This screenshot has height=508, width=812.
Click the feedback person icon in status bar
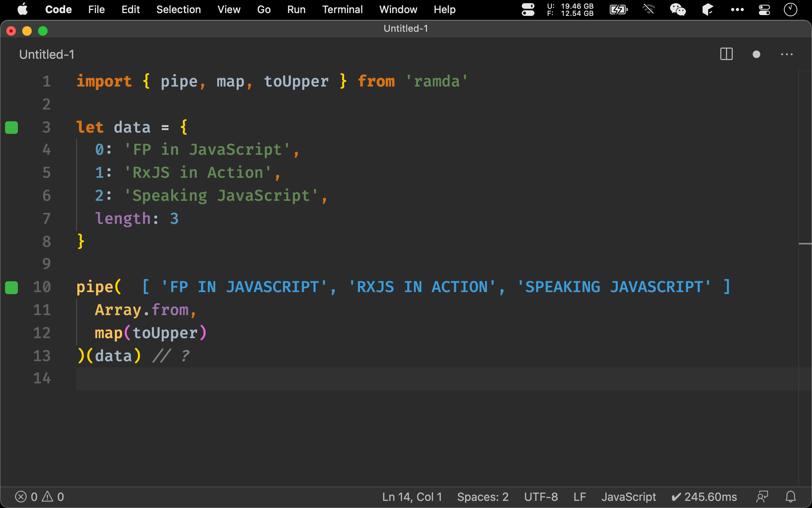[x=762, y=496]
